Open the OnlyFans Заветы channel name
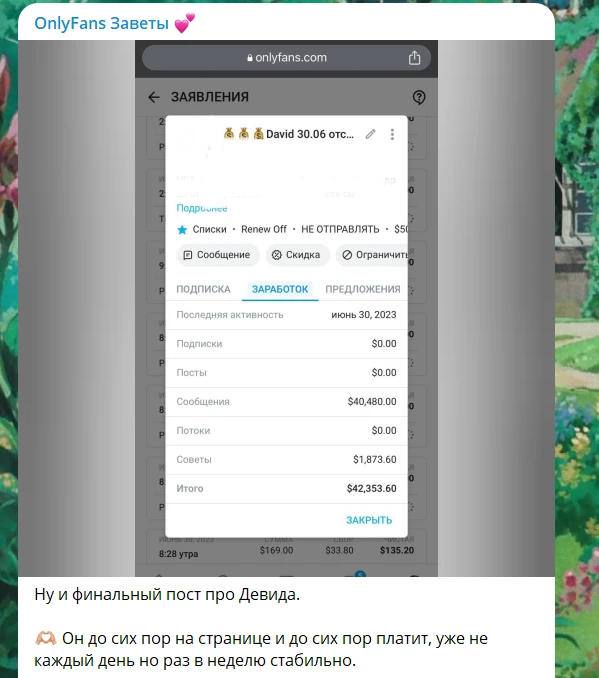 101,23
